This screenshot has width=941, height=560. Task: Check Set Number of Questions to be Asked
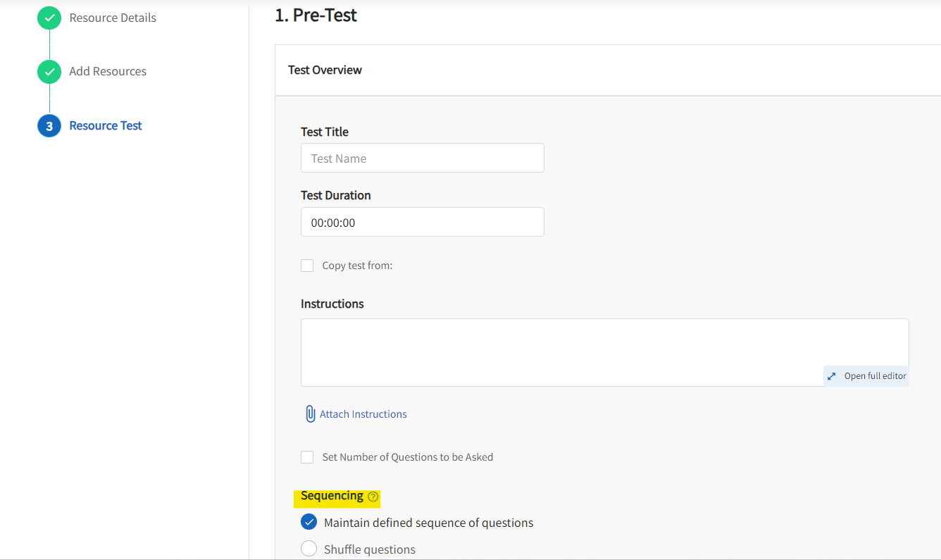[307, 456]
